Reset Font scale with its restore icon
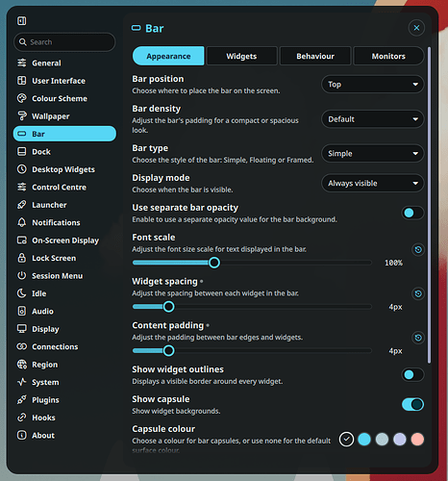The height and width of the screenshot is (481, 448). pyautogui.click(x=418, y=250)
